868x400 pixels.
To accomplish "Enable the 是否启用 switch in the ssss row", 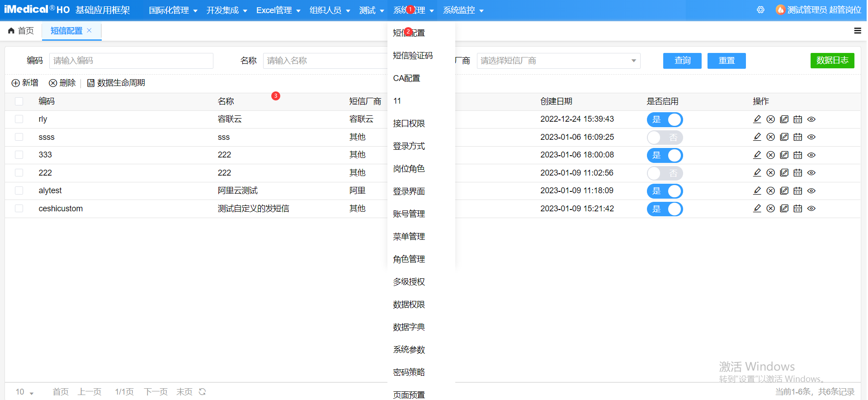I will click(665, 137).
